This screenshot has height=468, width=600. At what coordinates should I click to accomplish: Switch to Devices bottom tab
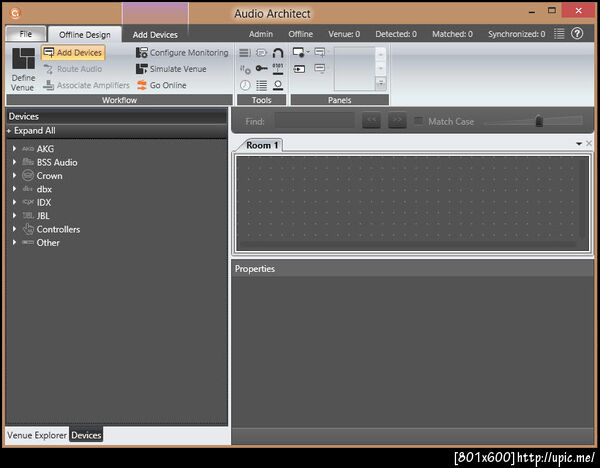click(x=86, y=435)
